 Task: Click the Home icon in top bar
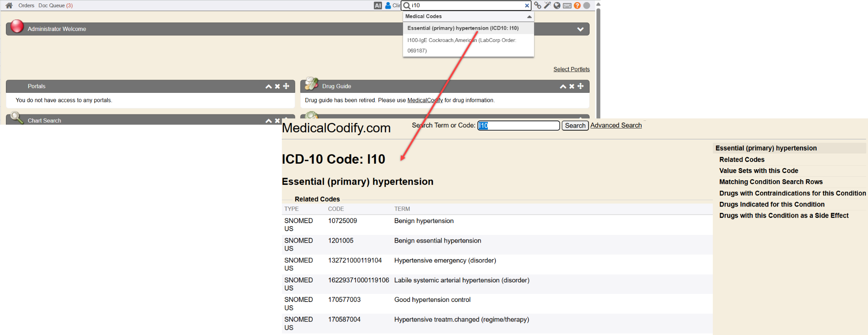(x=9, y=6)
